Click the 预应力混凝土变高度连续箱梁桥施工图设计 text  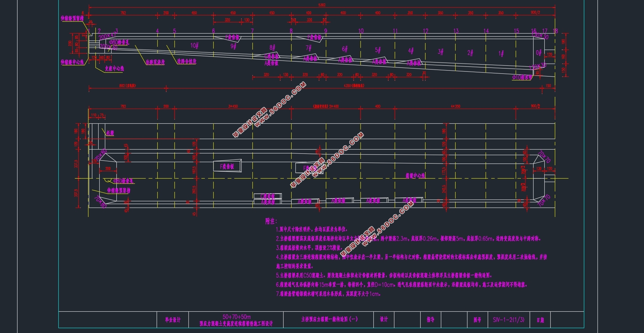click(236, 324)
